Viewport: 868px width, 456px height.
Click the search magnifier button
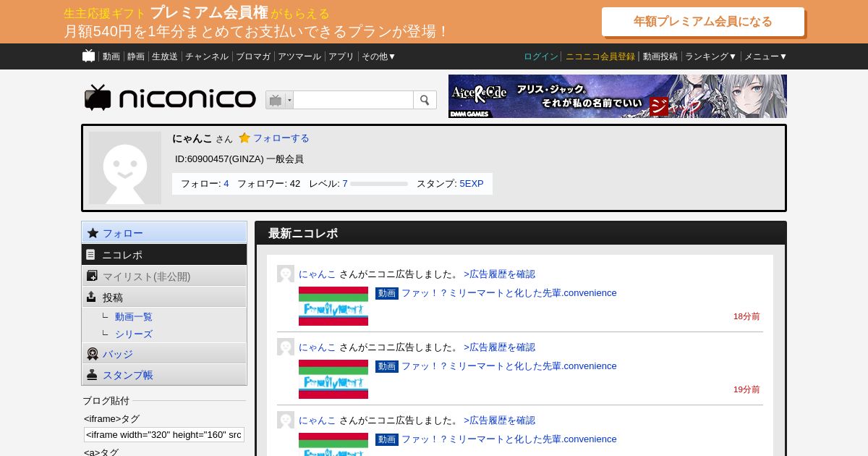425,100
